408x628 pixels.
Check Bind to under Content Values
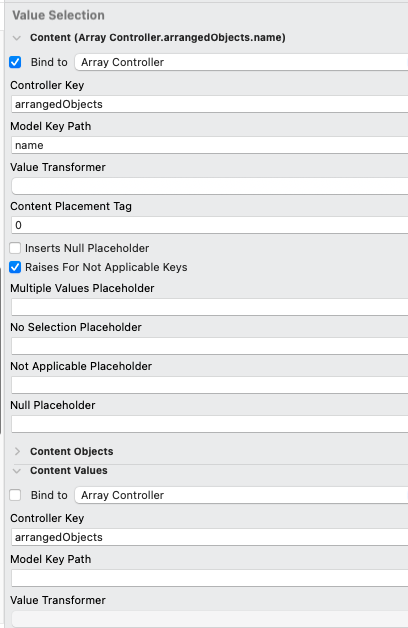pos(15,495)
